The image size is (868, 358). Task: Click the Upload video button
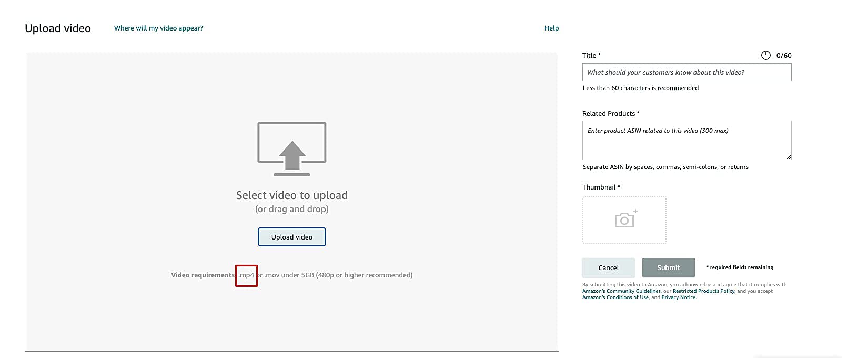click(x=292, y=237)
